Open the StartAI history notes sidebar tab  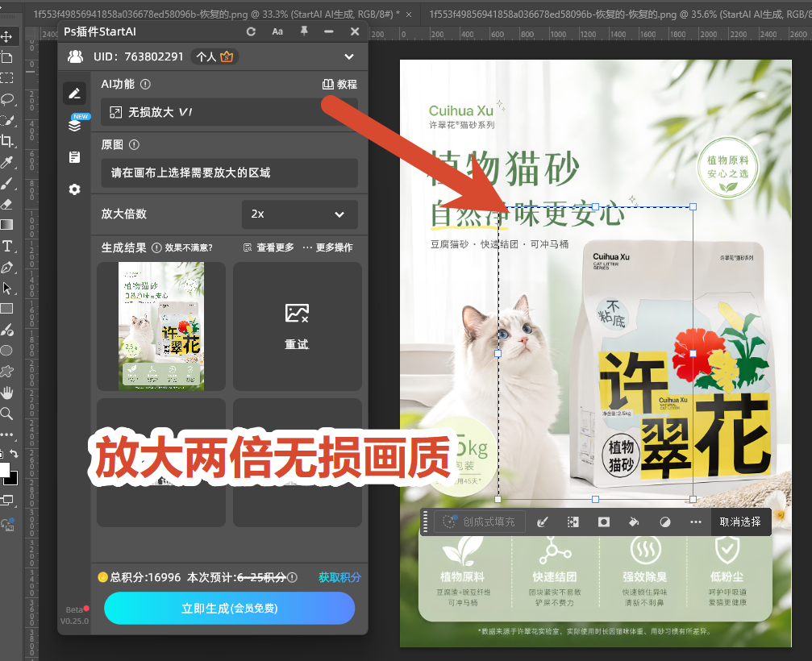[74, 157]
